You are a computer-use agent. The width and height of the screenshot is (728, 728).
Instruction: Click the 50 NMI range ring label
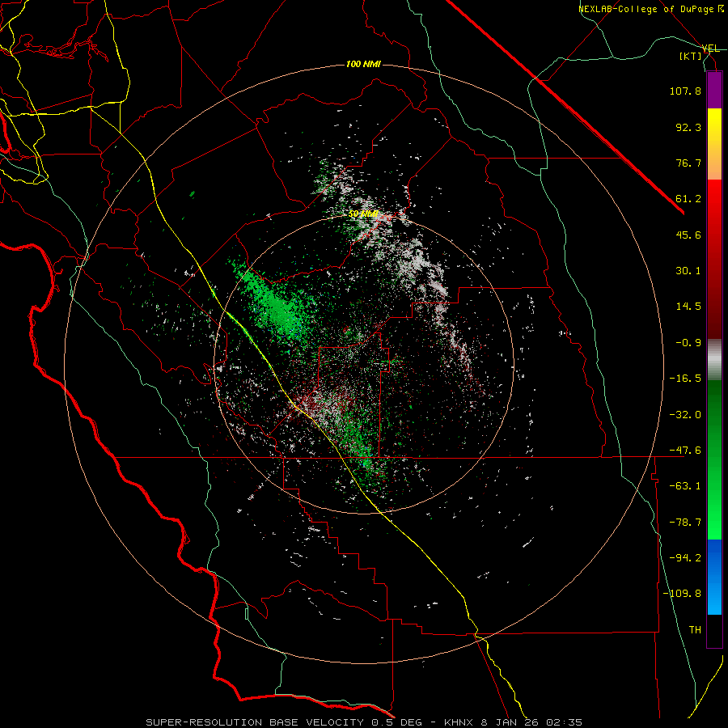tap(363, 214)
